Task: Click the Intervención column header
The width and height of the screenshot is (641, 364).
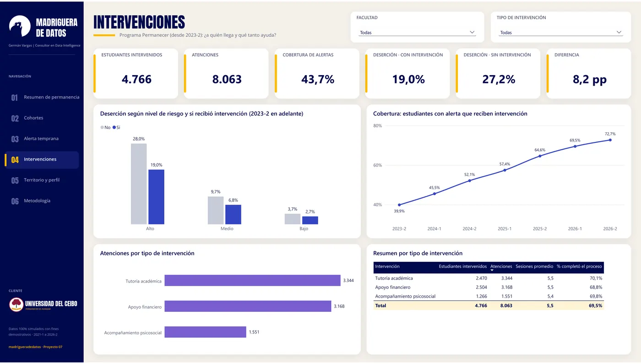Action: click(x=387, y=266)
